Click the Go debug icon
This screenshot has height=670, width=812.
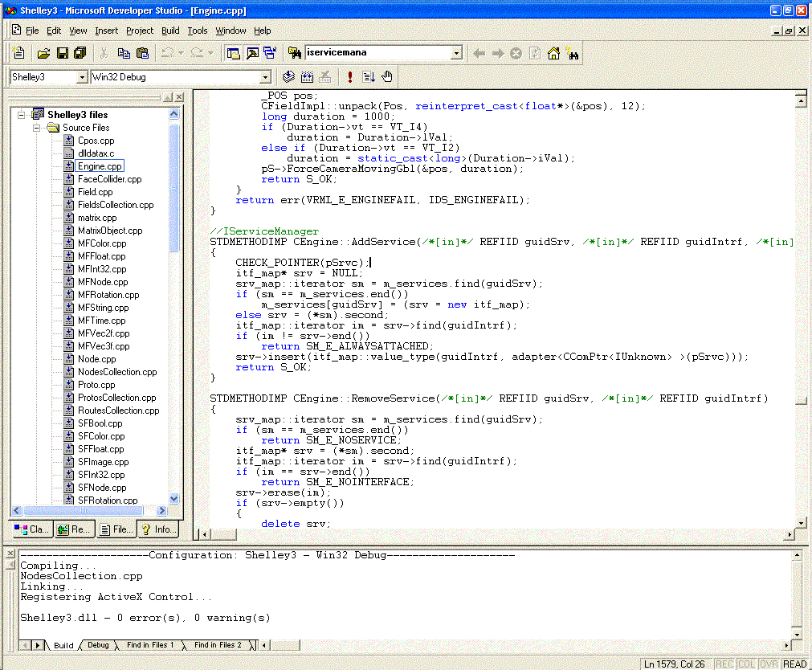369,77
